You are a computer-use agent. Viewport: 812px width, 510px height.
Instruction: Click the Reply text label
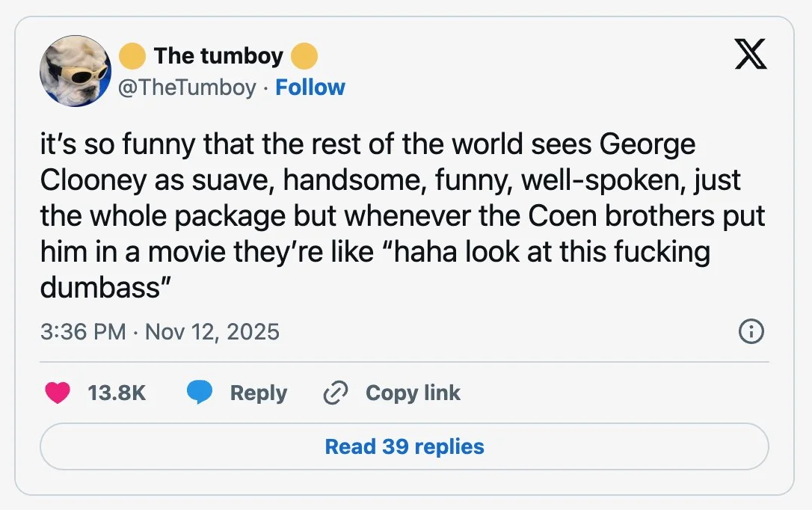point(258,393)
